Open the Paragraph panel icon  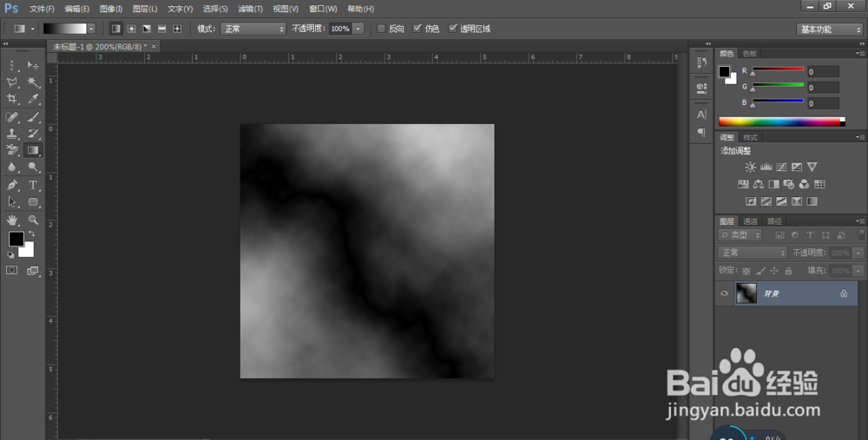click(x=701, y=132)
